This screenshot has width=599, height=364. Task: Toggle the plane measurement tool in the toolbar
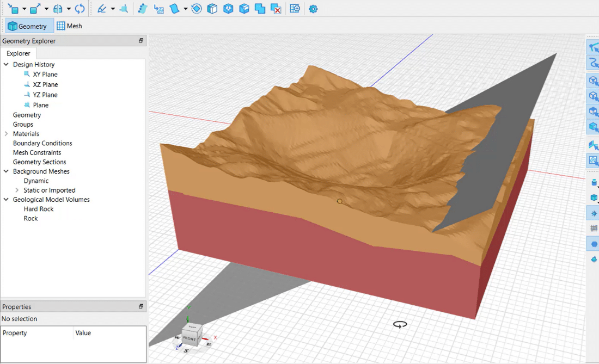pyautogui.click(x=124, y=8)
